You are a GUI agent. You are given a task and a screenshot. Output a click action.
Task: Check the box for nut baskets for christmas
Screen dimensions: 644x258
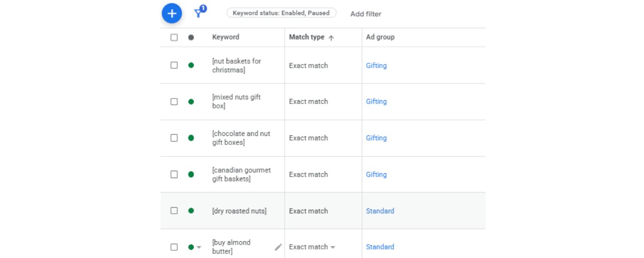pos(174,65)
